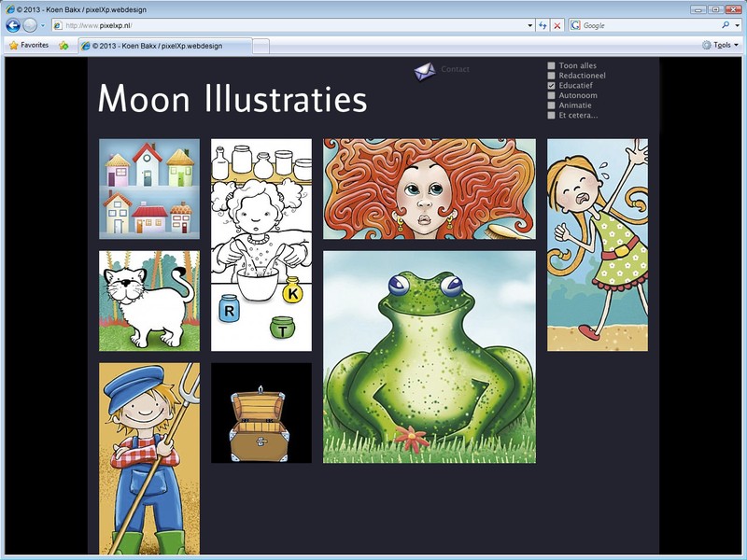747x560 pixels.
Task: Expand the address bar history dropdown
Action: click(x=529, y=25)
